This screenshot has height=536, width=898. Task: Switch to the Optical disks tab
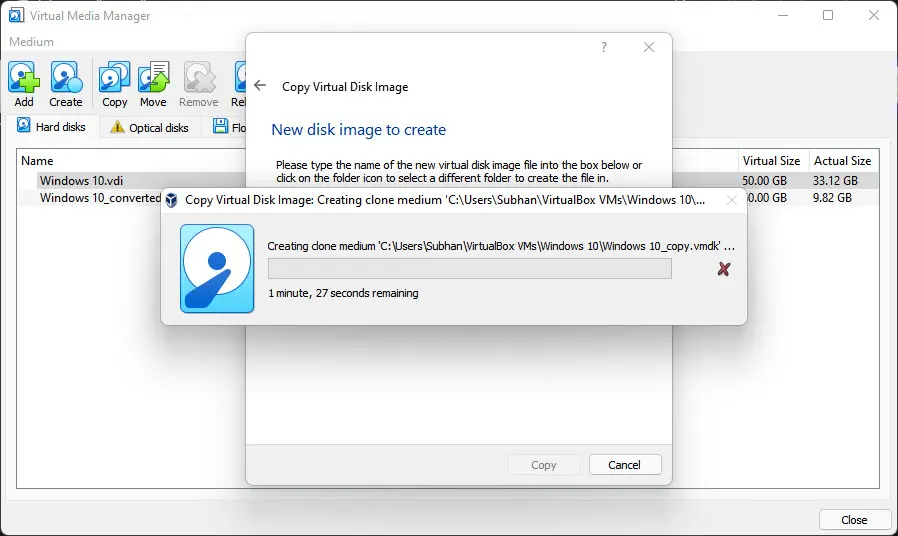click(x=150, y=127)
